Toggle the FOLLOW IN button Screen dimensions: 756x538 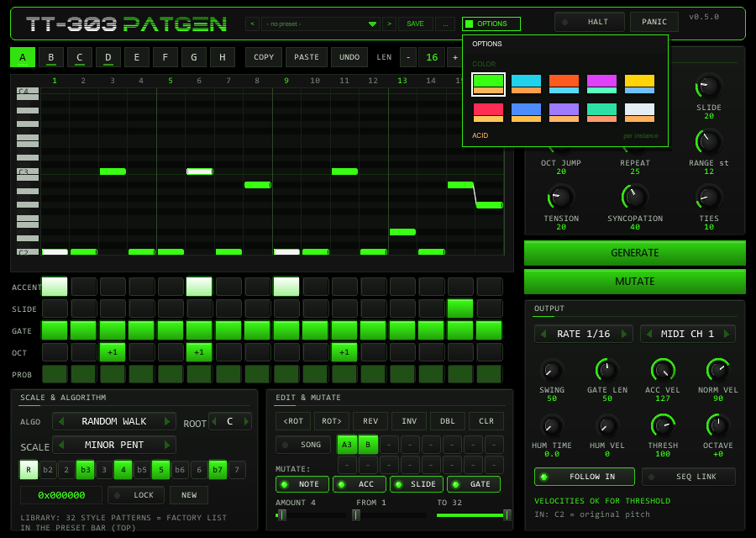[585, 477]
